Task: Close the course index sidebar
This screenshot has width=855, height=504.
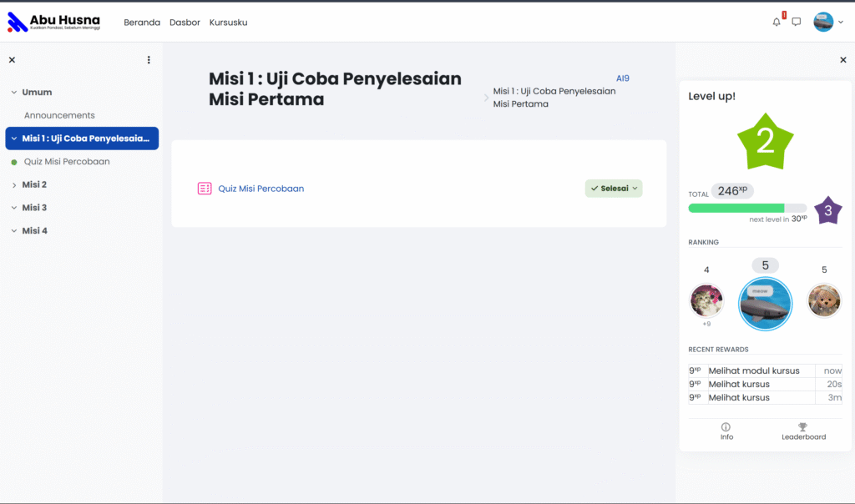Action: [12, 60]
